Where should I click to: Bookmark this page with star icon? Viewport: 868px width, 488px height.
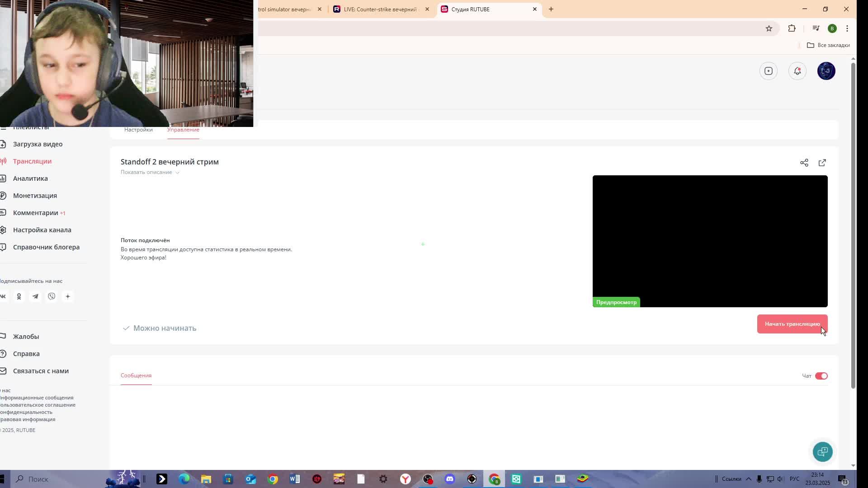(x=769, y=28)
